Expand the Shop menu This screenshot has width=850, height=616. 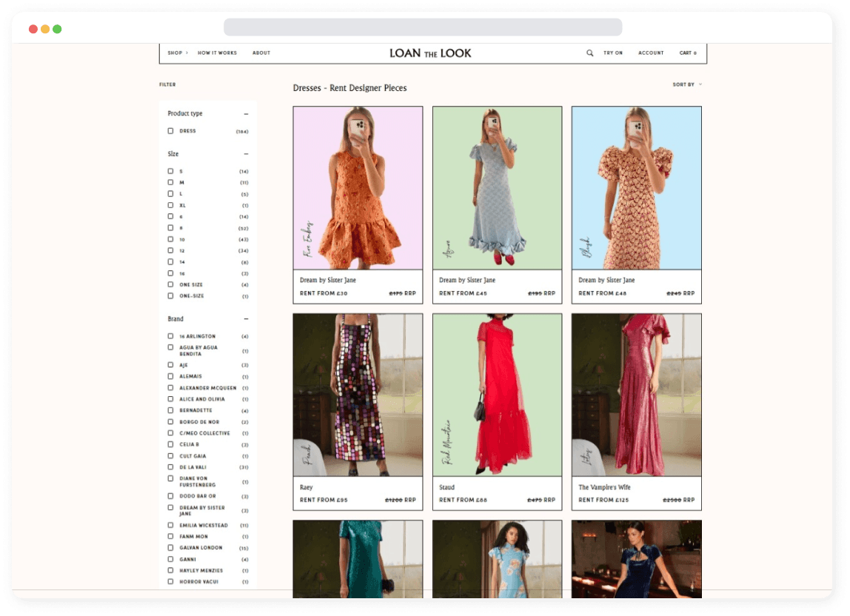177,53
